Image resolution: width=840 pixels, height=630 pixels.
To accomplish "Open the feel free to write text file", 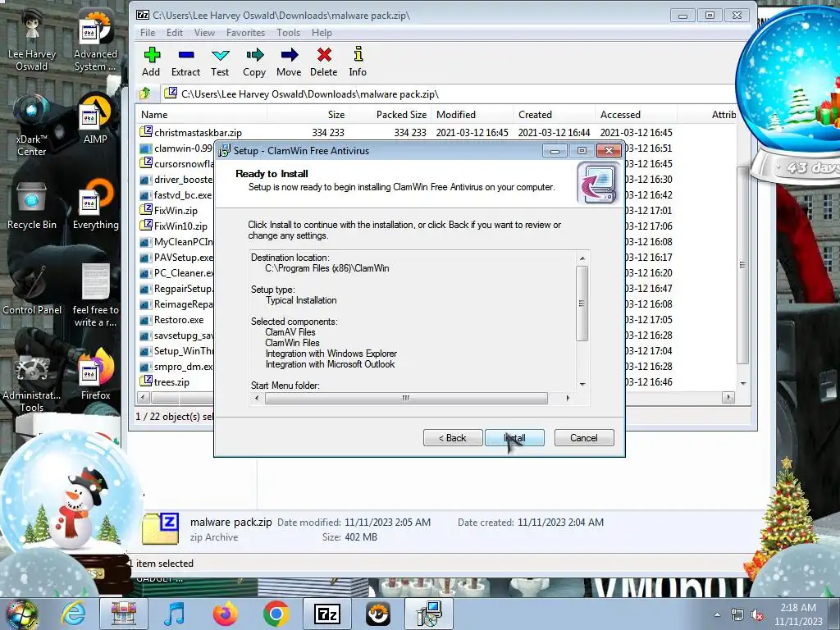I will click(95, 295).
